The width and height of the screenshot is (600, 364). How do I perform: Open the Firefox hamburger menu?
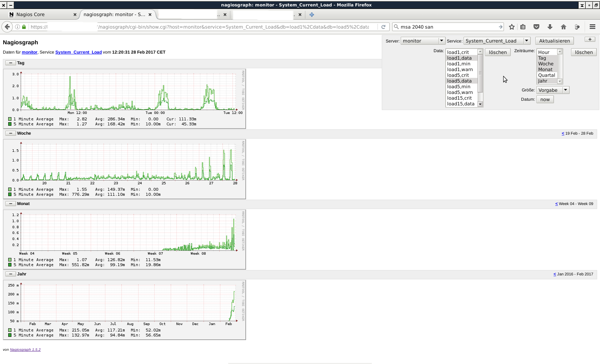click(592, 27)
